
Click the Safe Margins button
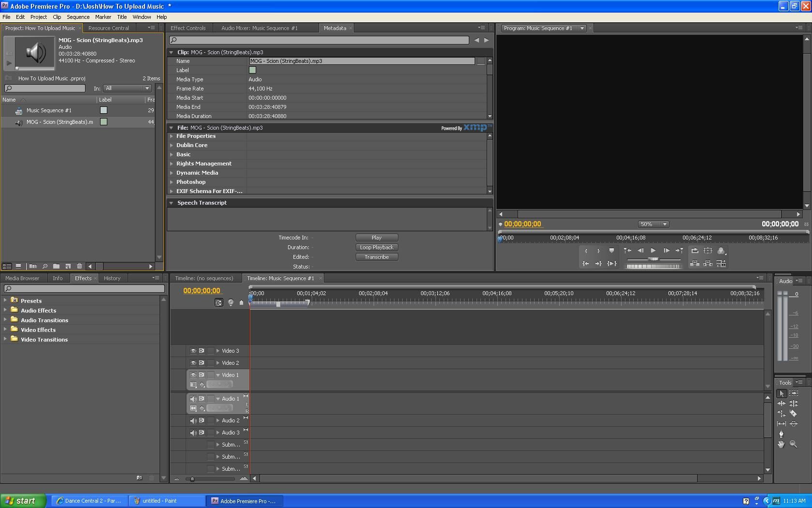pos(708,251)
